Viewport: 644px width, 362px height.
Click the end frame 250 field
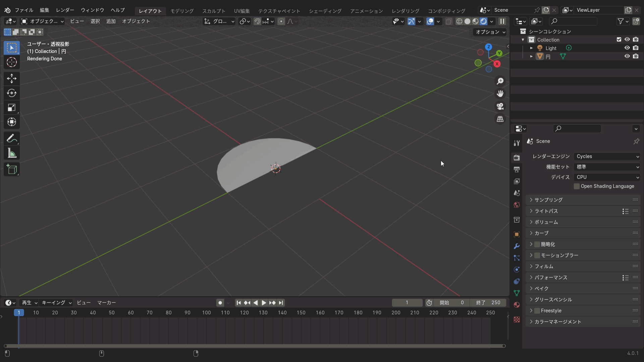488,303
